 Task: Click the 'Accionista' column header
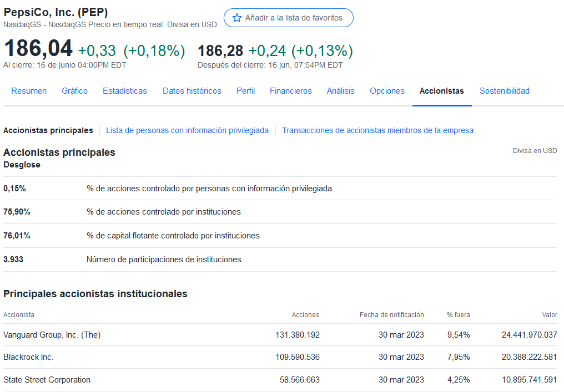point(19,315)
